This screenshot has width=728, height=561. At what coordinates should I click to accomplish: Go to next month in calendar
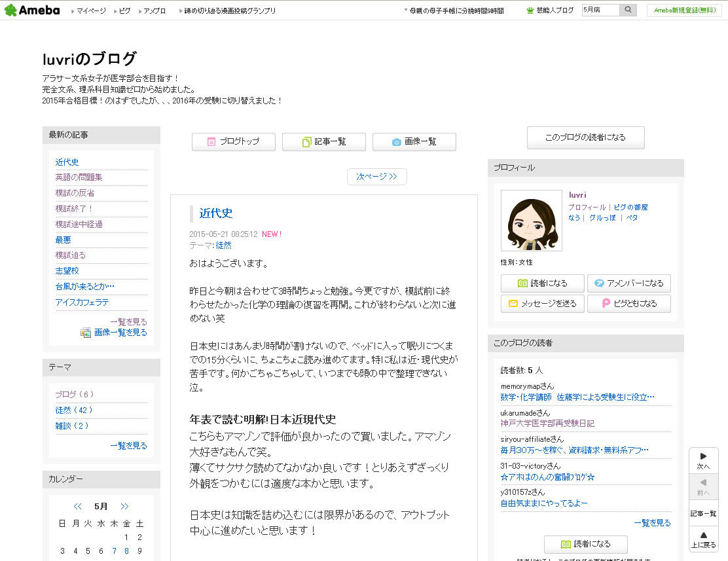(x=124, y=506)
